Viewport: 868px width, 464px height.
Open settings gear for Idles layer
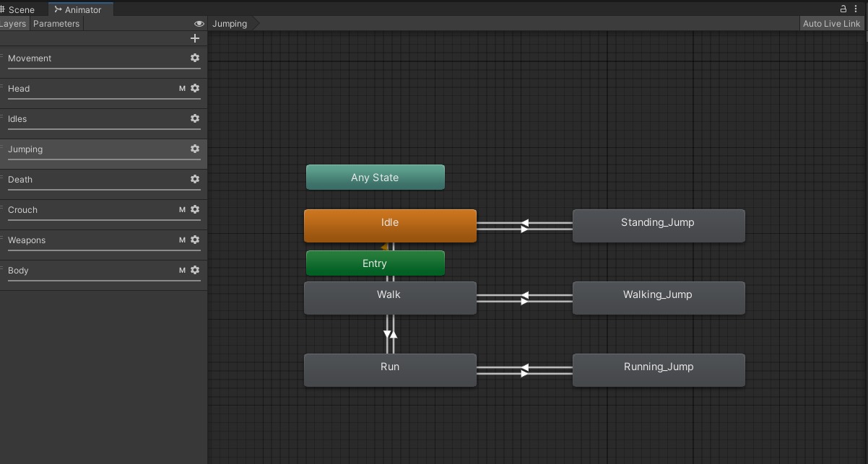click(195, 118)
